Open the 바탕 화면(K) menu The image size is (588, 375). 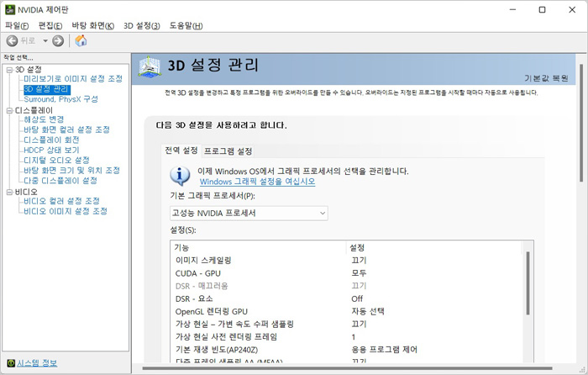(93, 25)
